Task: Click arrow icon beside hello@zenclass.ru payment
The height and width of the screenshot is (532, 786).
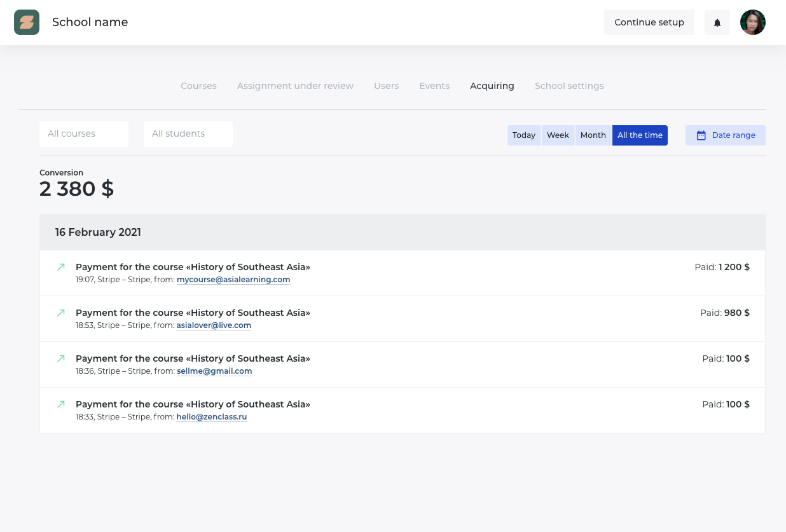Action: [61, 404]
